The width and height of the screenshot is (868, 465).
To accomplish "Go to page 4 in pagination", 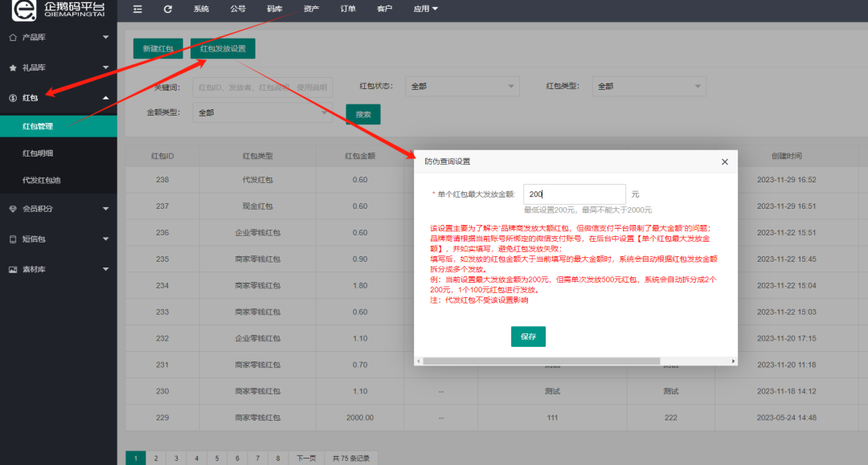I will click(197, 458).
